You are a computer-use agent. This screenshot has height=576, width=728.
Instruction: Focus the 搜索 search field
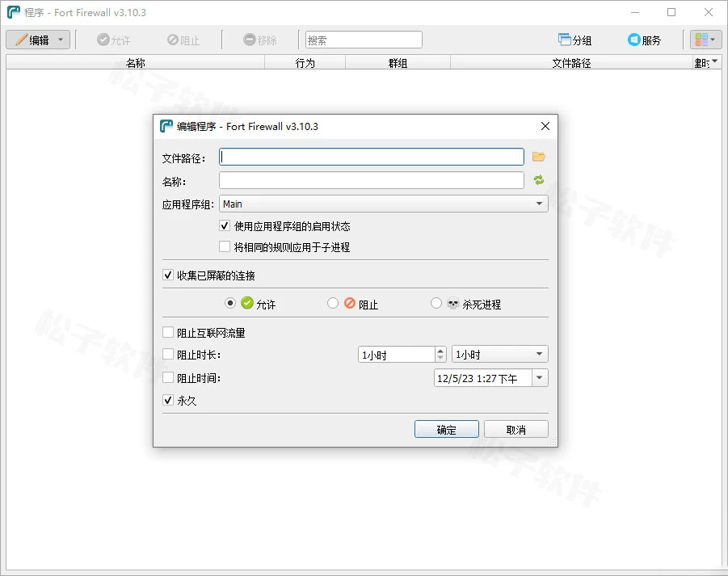(x=364, y=40)
